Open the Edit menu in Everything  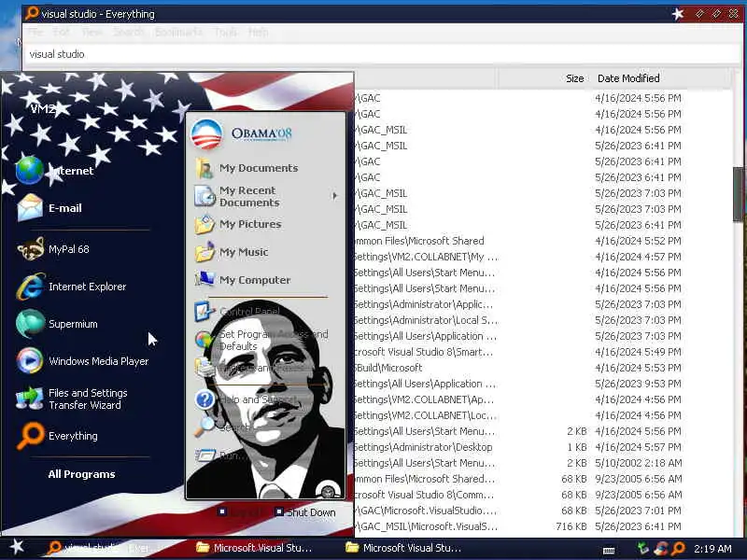(x=61, y=32)
